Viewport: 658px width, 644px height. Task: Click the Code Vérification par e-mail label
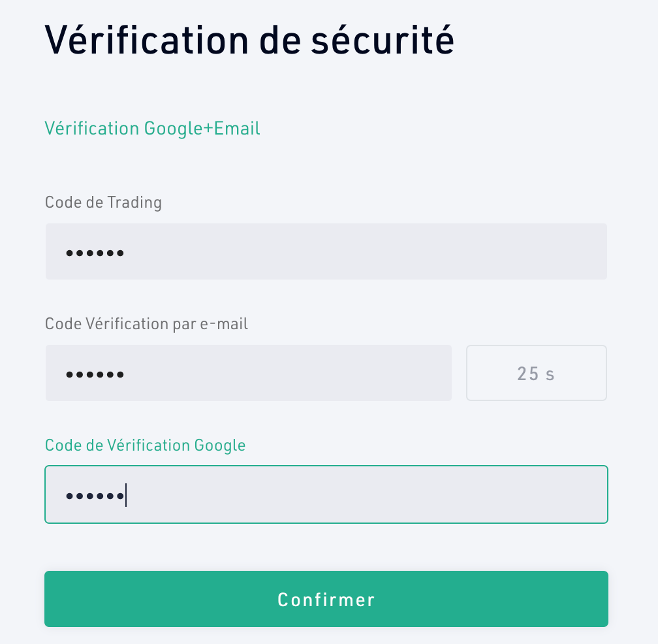146,324
